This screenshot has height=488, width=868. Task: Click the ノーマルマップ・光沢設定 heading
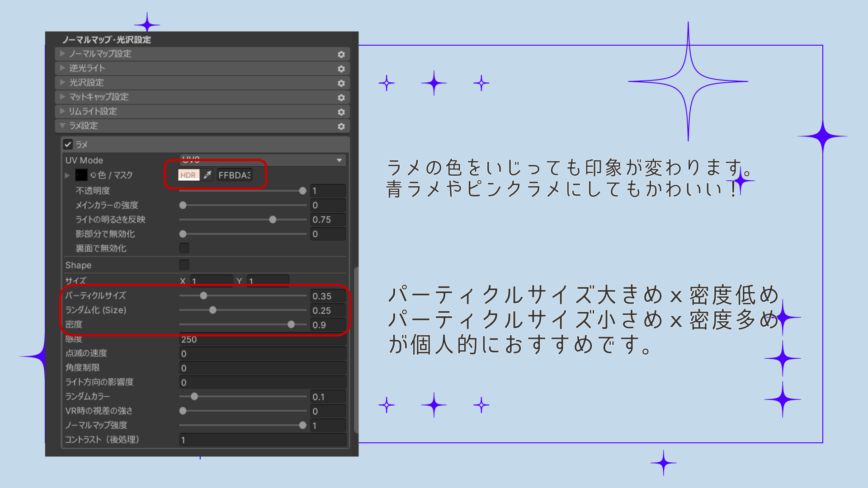(x=107, y=40)
